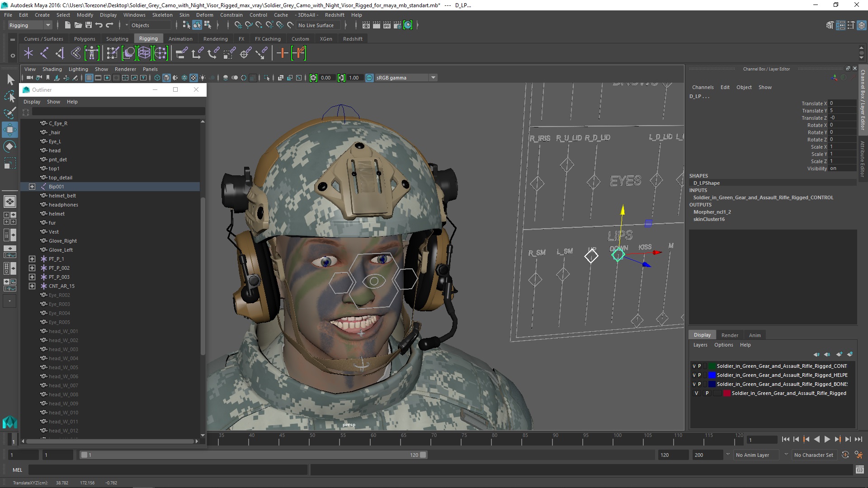868x488 pixels.
Task: Click the Save Scene icon
Action: 89,25
